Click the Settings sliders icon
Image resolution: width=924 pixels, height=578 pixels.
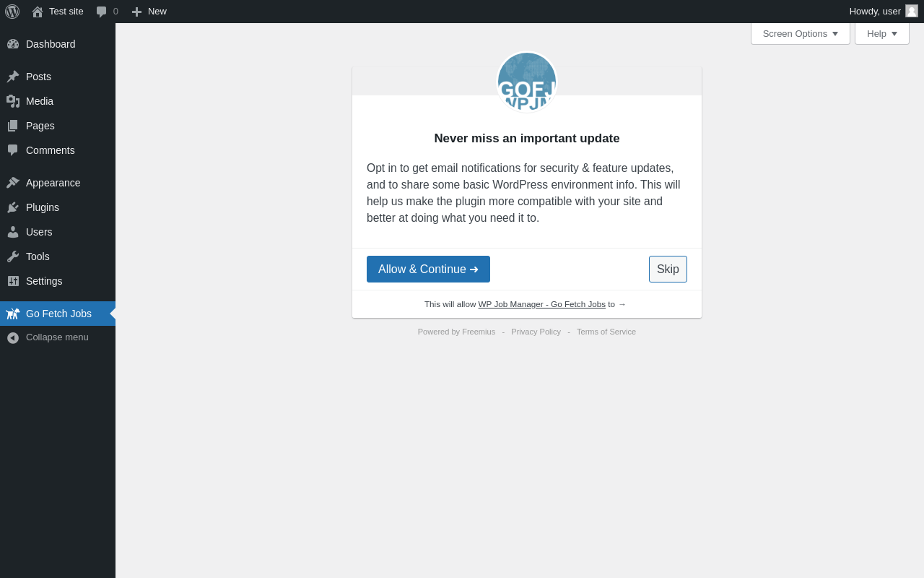[x=13, y=281]
